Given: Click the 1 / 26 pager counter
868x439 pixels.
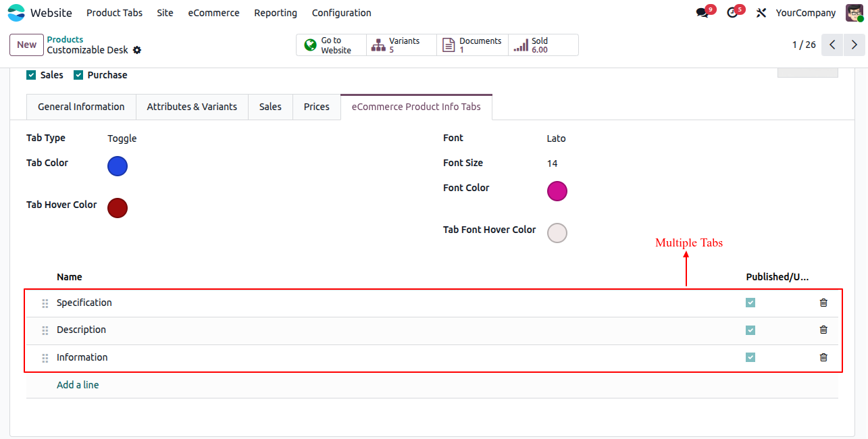Looking at the screenshot, I should [804, 45].
